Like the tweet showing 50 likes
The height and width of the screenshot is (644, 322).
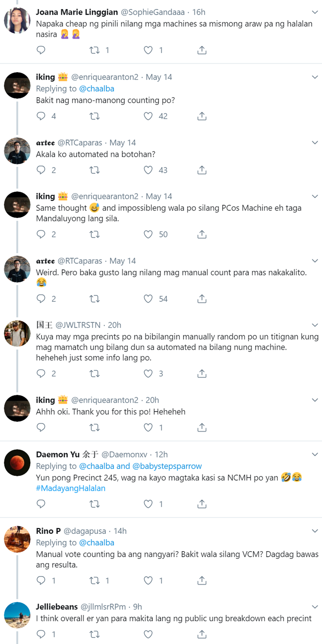tap(148, 234)
